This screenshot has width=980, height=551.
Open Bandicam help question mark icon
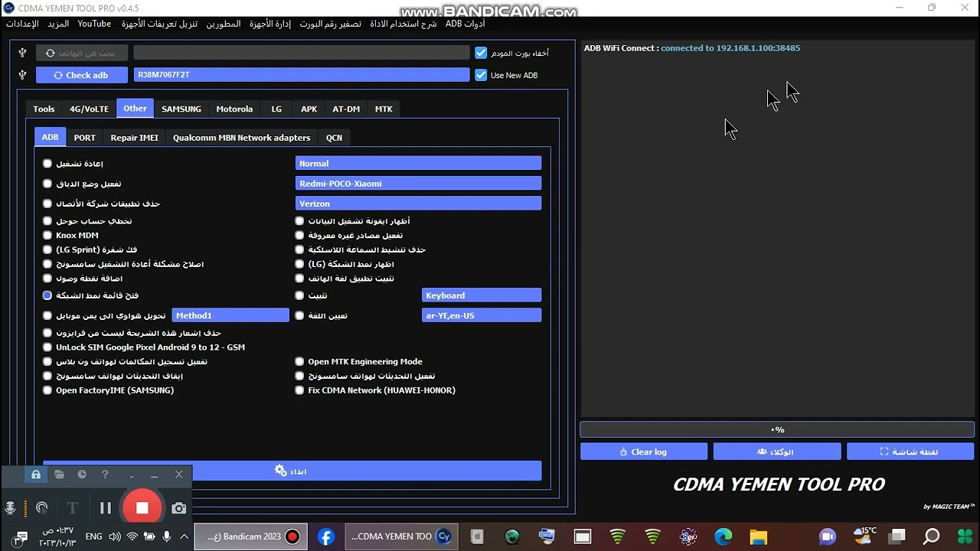[105, 474]
